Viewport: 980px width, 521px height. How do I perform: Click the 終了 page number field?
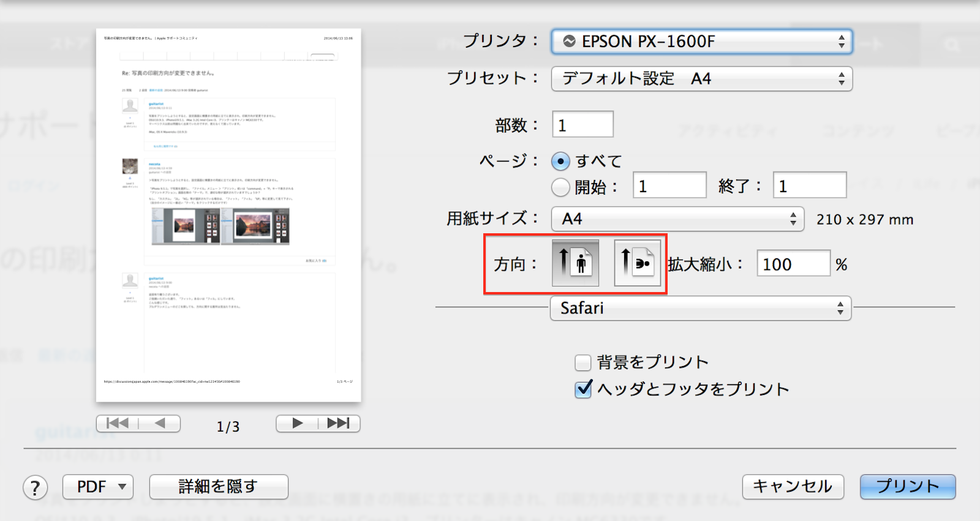(810, 186)
